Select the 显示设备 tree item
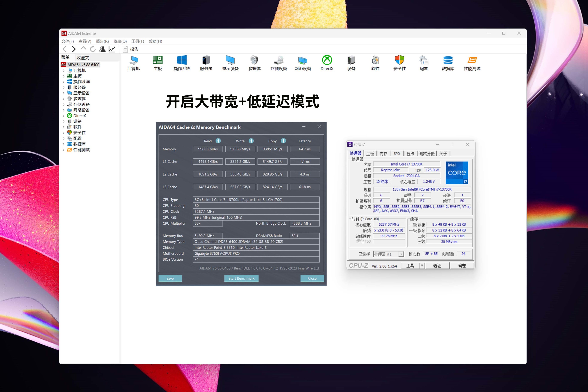The image size is (588, 392). (81, 93)
